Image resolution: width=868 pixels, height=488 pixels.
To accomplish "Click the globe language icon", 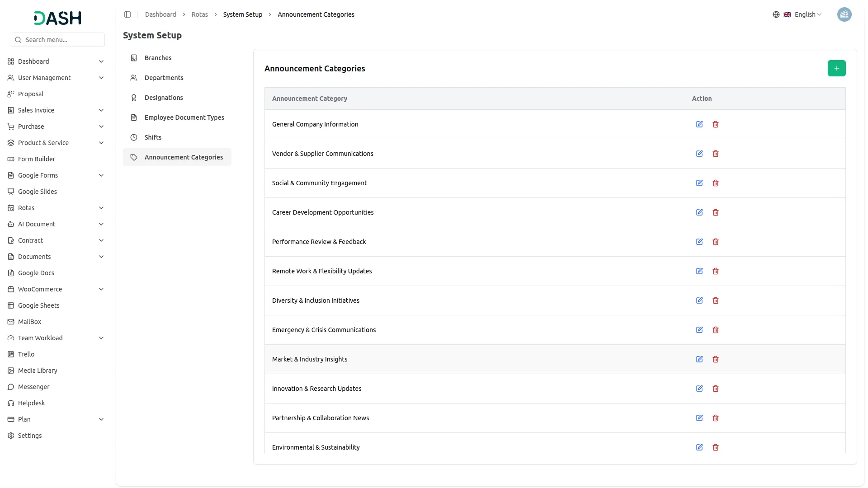I will click(776, 14).
